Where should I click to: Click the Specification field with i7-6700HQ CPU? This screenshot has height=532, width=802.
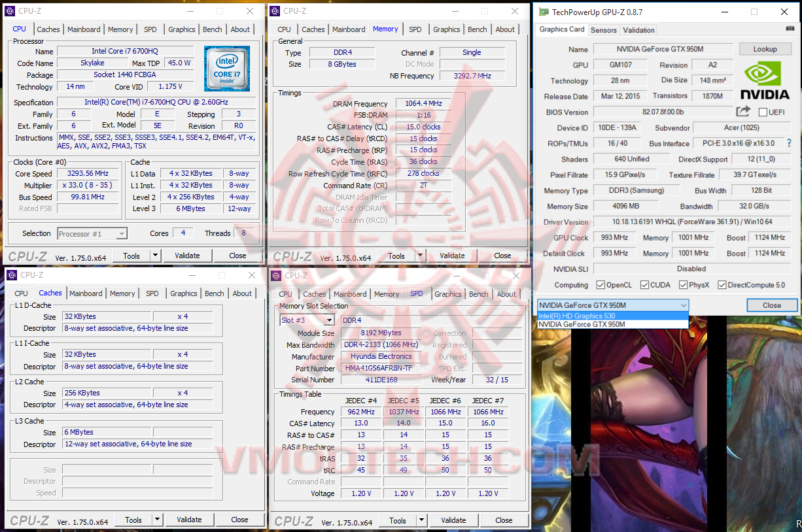(x=156, y=103)
